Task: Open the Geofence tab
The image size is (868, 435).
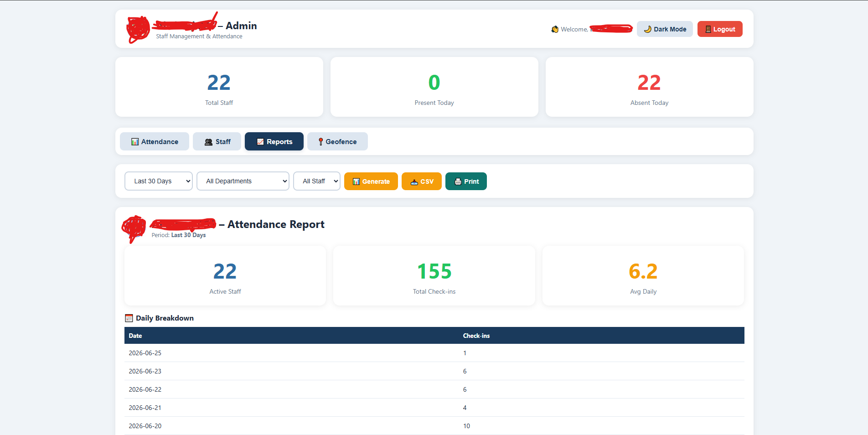Action: coord(337,141)
